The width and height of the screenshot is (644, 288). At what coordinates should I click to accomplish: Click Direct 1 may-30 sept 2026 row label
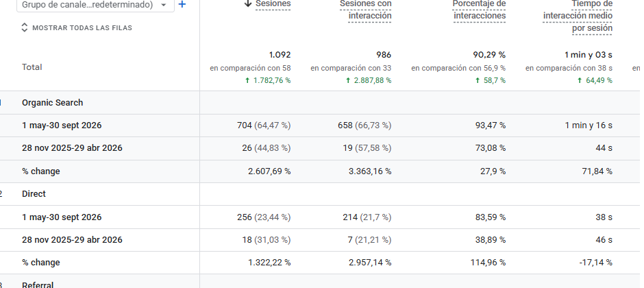(x=62, y=217)
